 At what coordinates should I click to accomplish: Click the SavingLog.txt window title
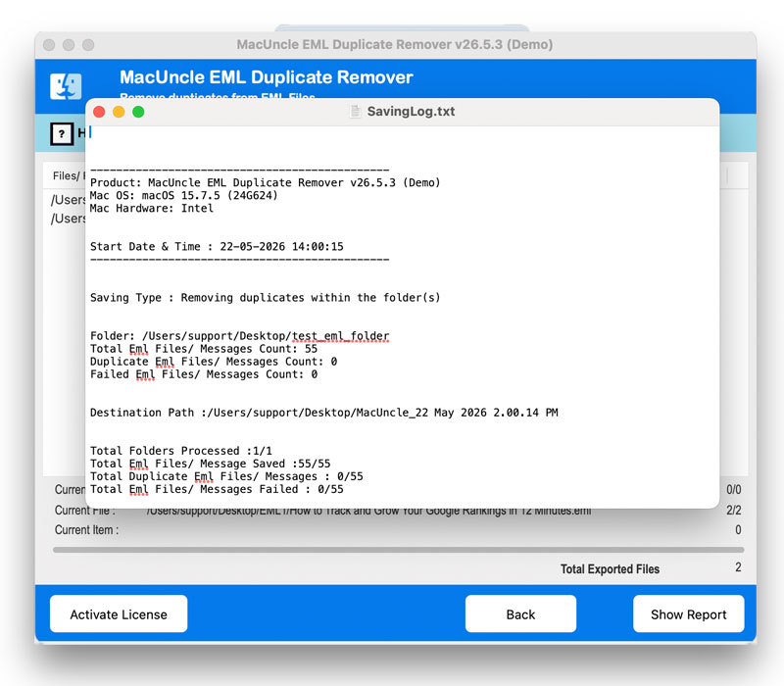[411, 111]
